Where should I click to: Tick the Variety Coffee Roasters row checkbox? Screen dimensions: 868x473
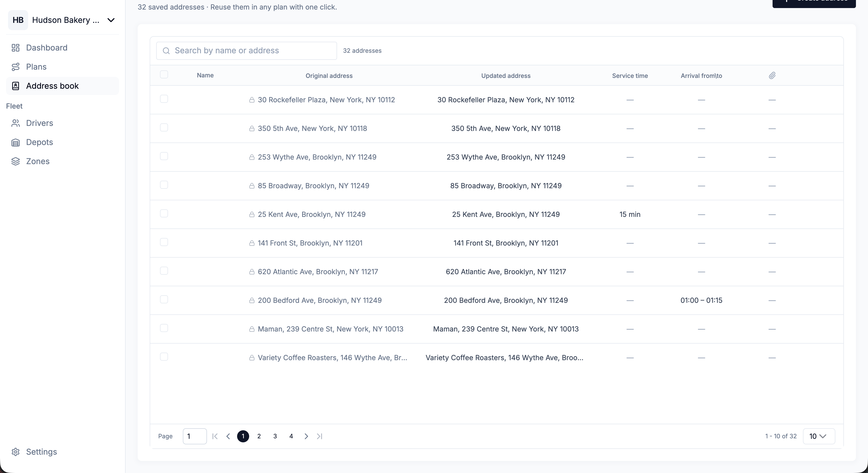coord(164,357)
